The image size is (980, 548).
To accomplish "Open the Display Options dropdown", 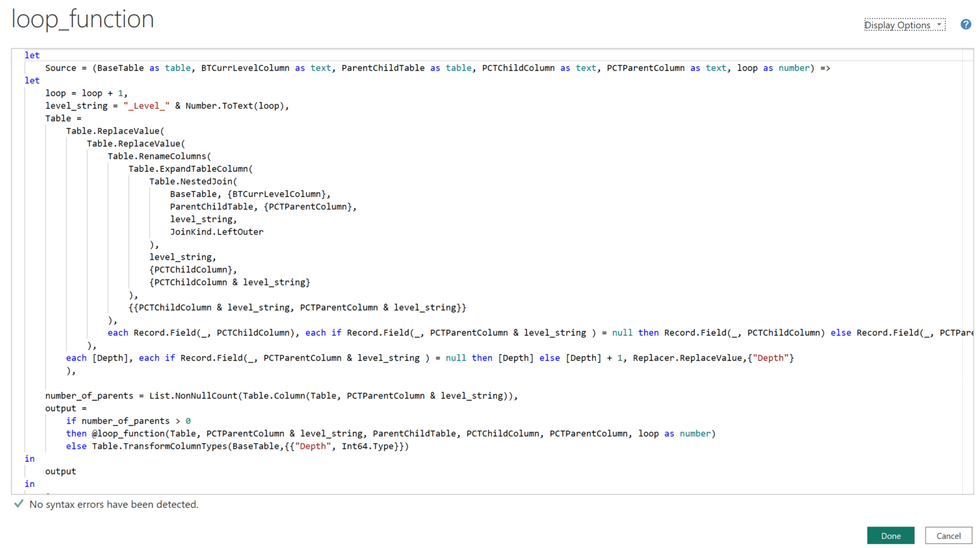I will 903,25.
